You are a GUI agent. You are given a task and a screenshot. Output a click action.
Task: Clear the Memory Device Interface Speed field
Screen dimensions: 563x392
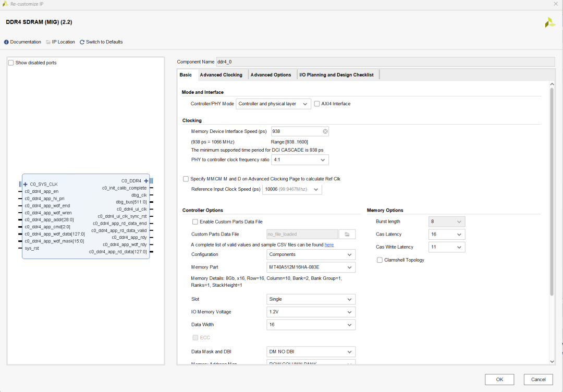[325, 131]
